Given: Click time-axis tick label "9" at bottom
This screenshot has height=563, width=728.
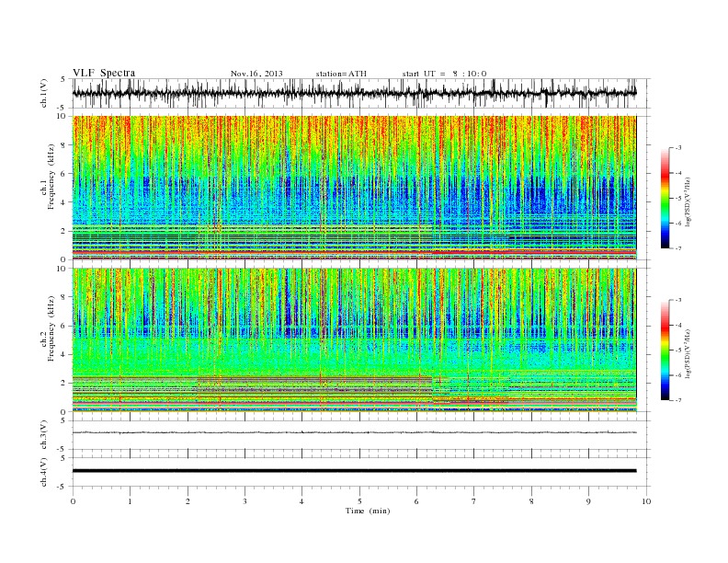Looking at the screenshot, I should pos(588,501).
